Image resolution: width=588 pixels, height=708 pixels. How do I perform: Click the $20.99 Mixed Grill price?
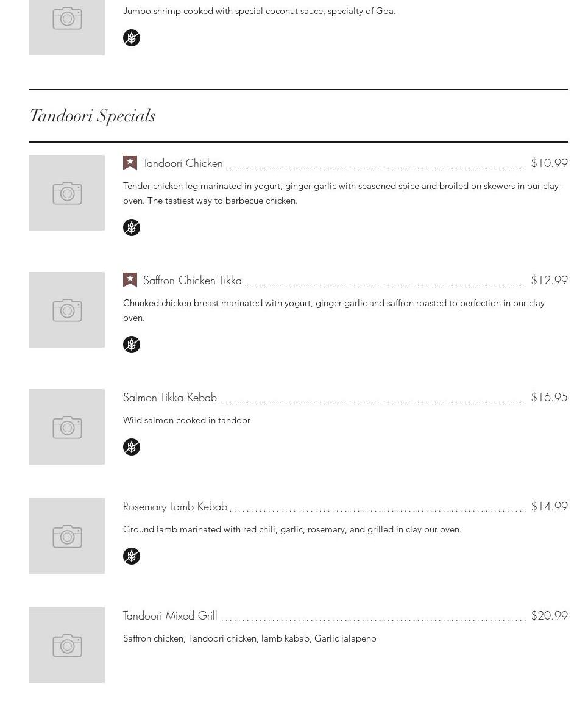pyautogui.click(x=549, y=616)
